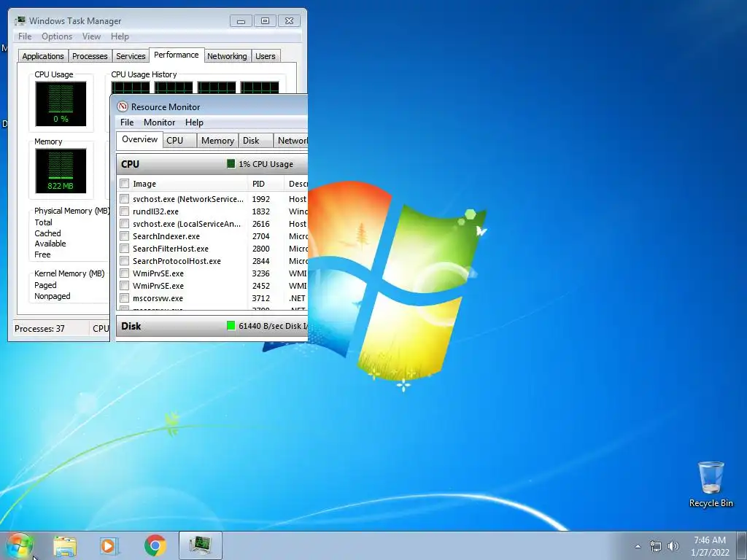Open the clock showing 7:46 AM
The height and width of the screenshot is (560, 747).
pyautogui.click(x=710, y=546)
